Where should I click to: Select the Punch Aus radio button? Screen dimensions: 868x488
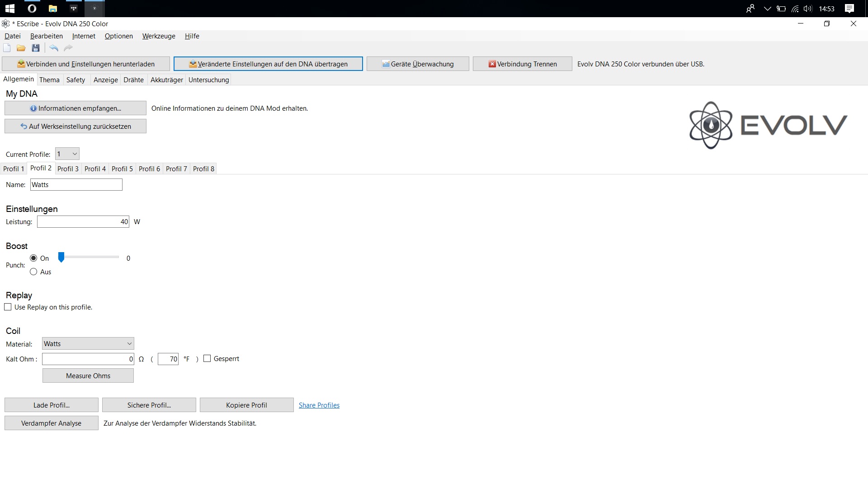click(x=33, y=272)
